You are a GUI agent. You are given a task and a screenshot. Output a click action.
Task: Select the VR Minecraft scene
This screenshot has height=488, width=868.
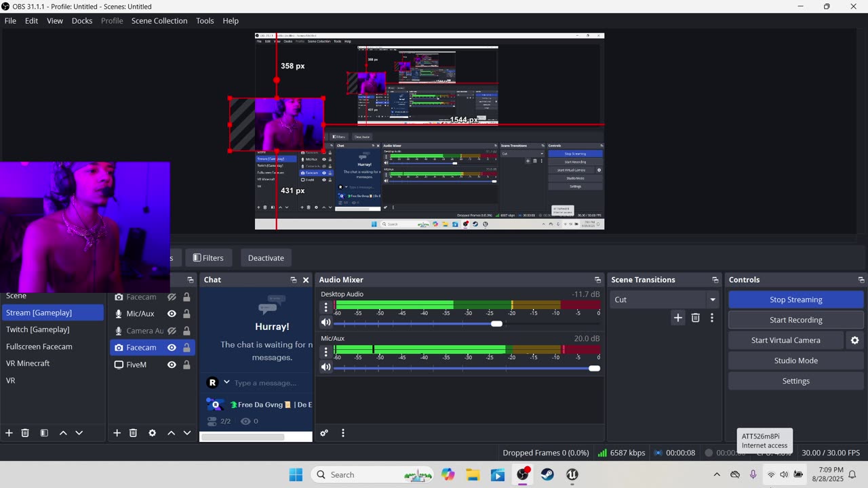(53, 363)
